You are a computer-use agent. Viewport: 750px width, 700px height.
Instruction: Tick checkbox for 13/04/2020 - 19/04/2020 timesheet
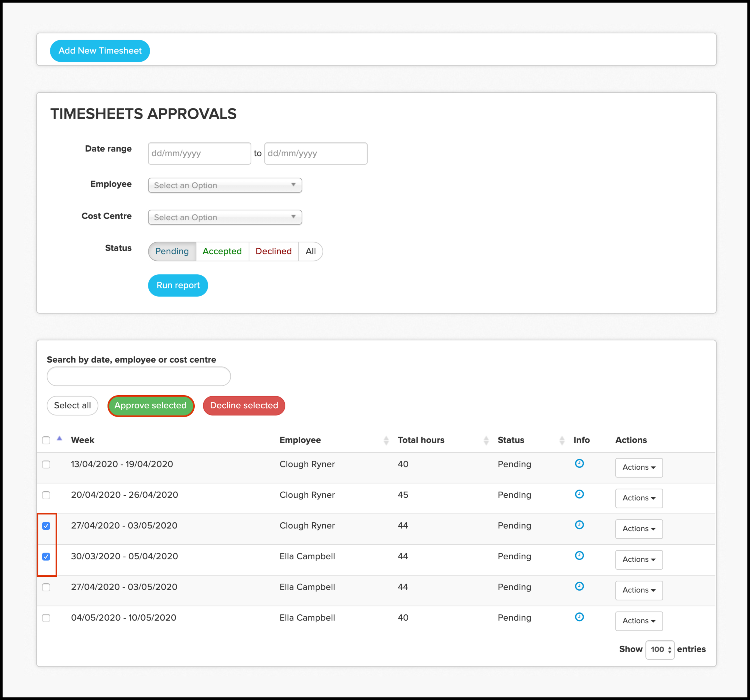pos(46,464)
